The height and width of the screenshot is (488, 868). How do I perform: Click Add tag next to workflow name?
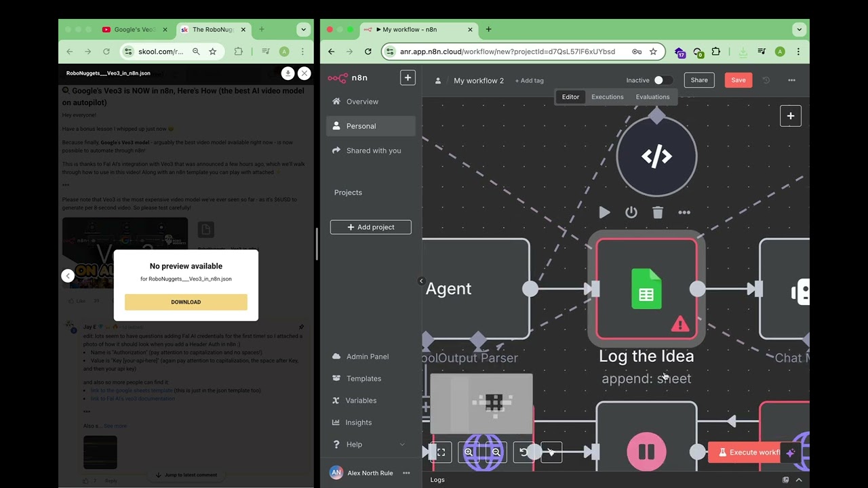pos(529,81)
